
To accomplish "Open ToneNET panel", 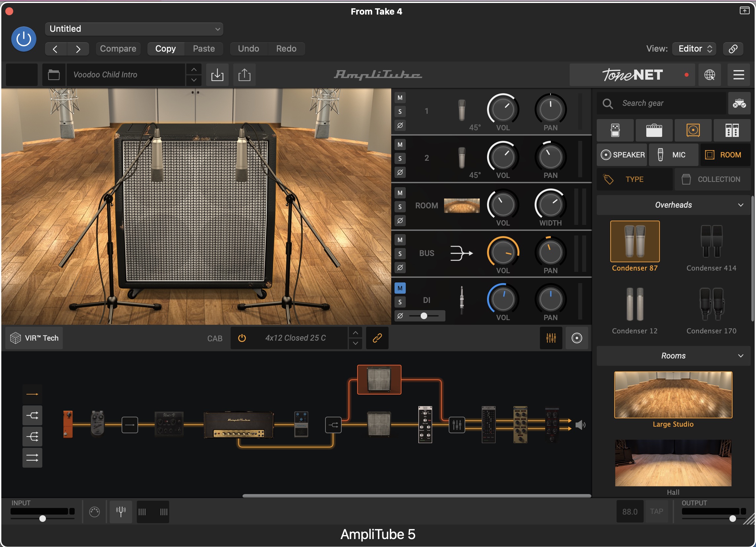I will click(x=632, y=75).
